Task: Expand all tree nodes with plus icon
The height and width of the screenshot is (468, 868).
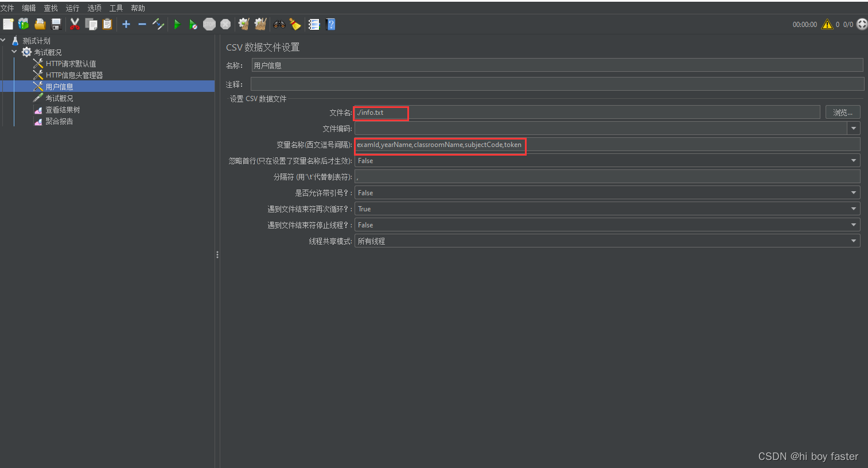Action: 126,24
